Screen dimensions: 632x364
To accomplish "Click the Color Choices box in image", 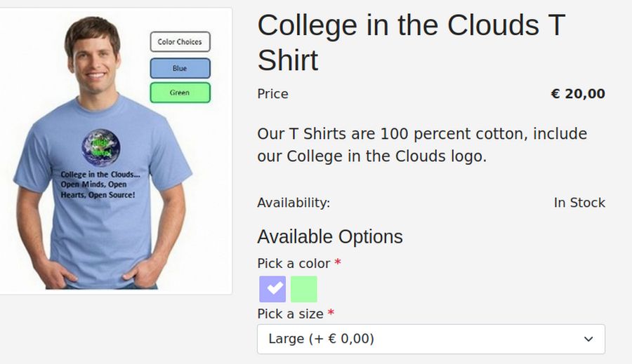I will 180,42.
